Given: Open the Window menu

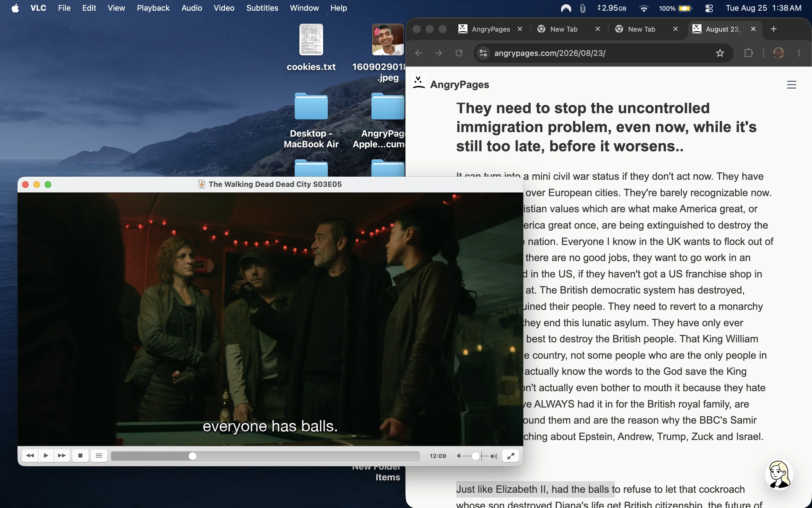Looking at the screenshot, I should tap(304, 8).
